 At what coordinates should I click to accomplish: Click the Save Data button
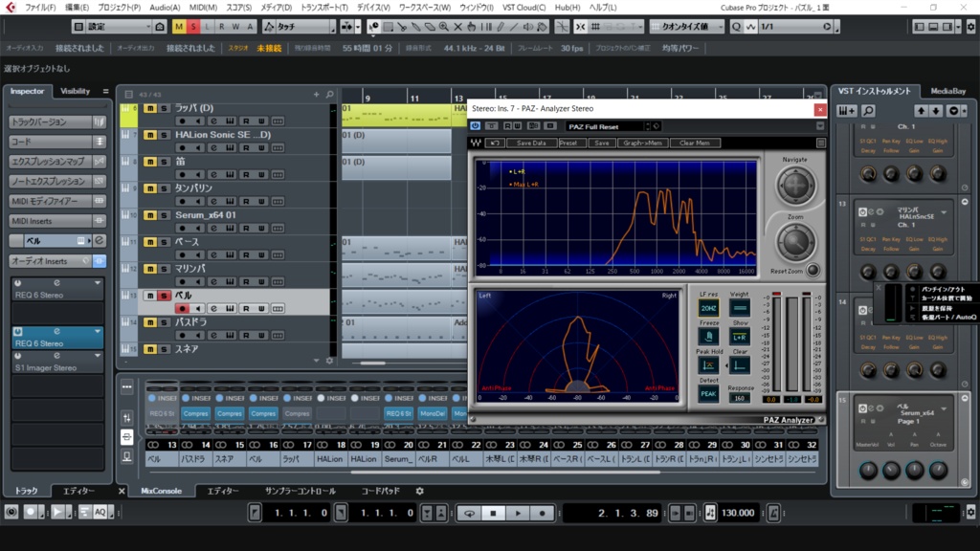[x=531, y=143]
